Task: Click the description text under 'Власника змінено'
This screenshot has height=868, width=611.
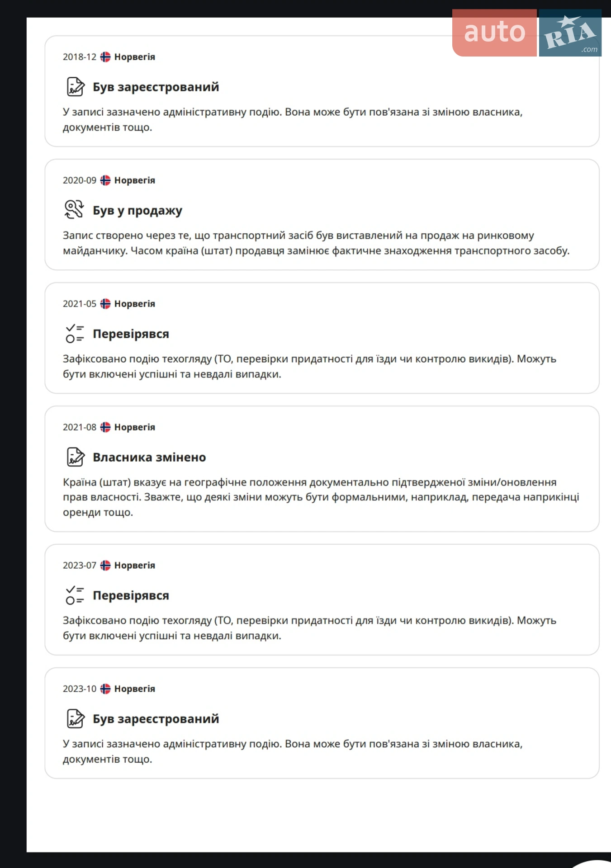Action: point(321,497)
